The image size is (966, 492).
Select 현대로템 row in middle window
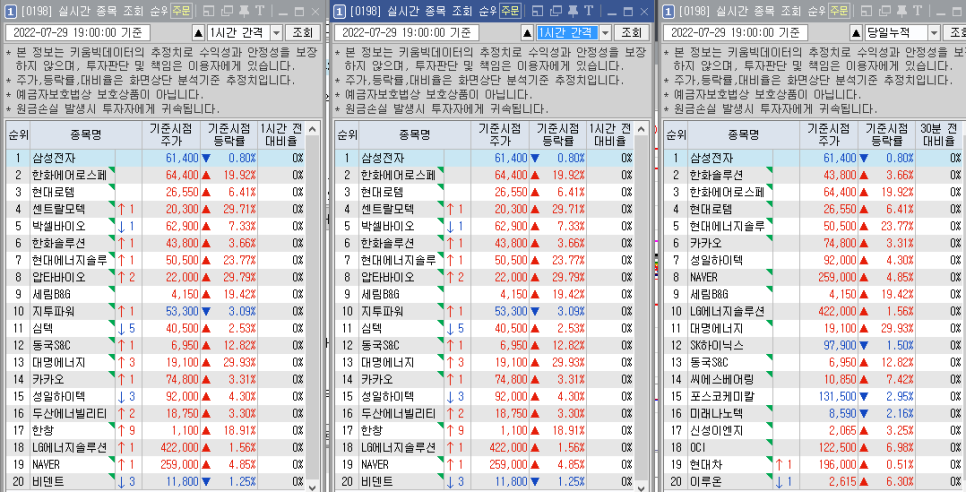485,192
